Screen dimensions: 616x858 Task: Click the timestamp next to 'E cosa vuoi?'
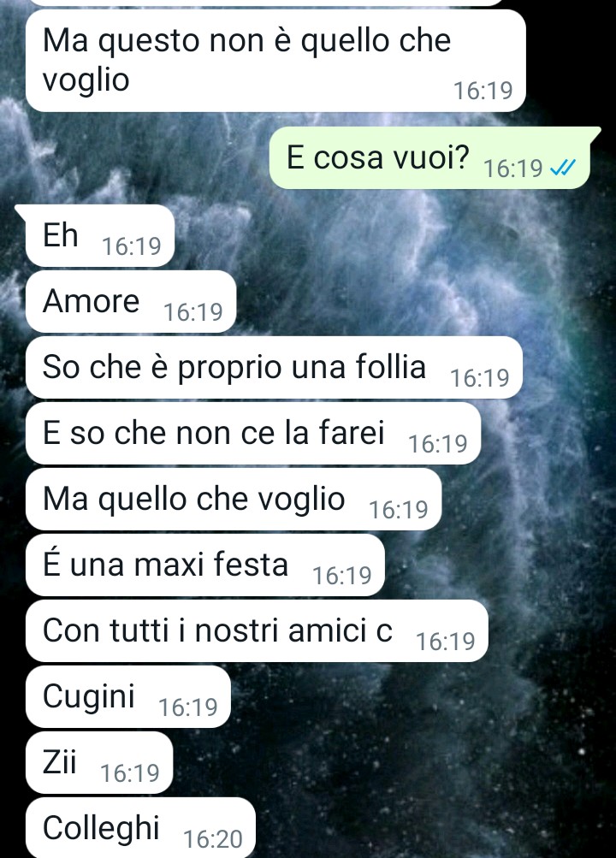coord(513,168)
